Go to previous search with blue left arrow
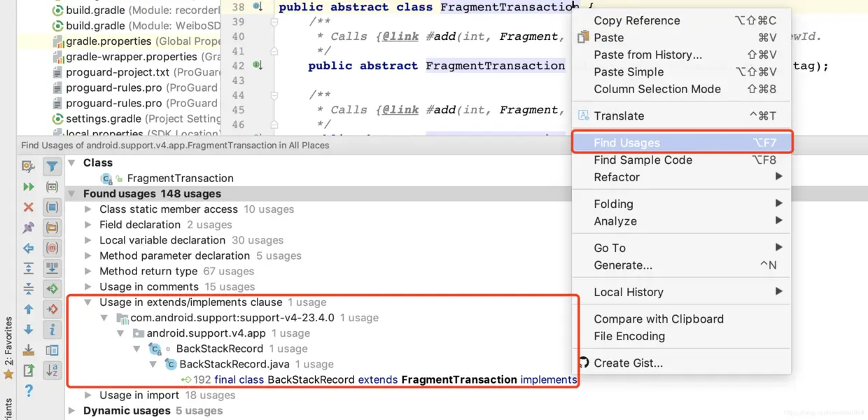868x420 pixels. (29, 248)
